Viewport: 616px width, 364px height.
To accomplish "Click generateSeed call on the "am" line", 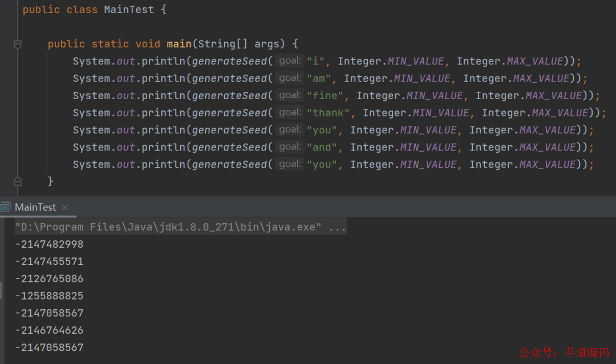I will point(230,79).
